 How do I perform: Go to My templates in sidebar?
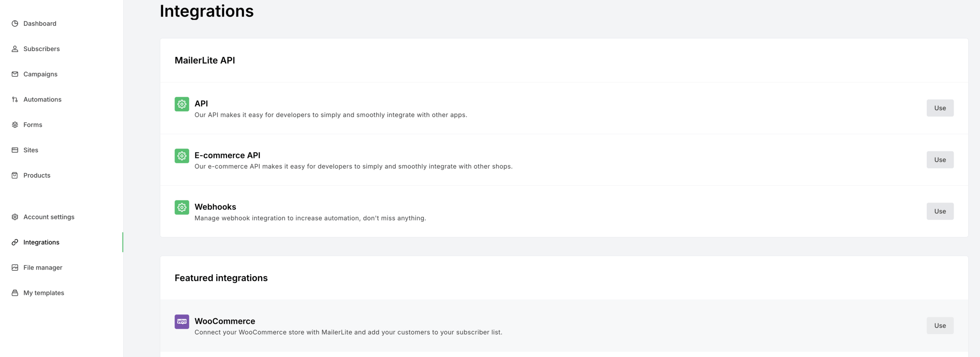(44, 293)
